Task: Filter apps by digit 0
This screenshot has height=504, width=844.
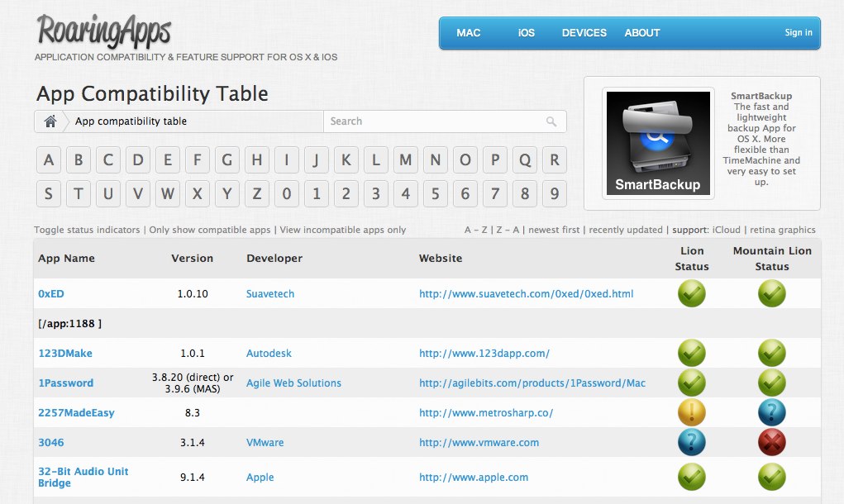Action: (x=287, y=193)
